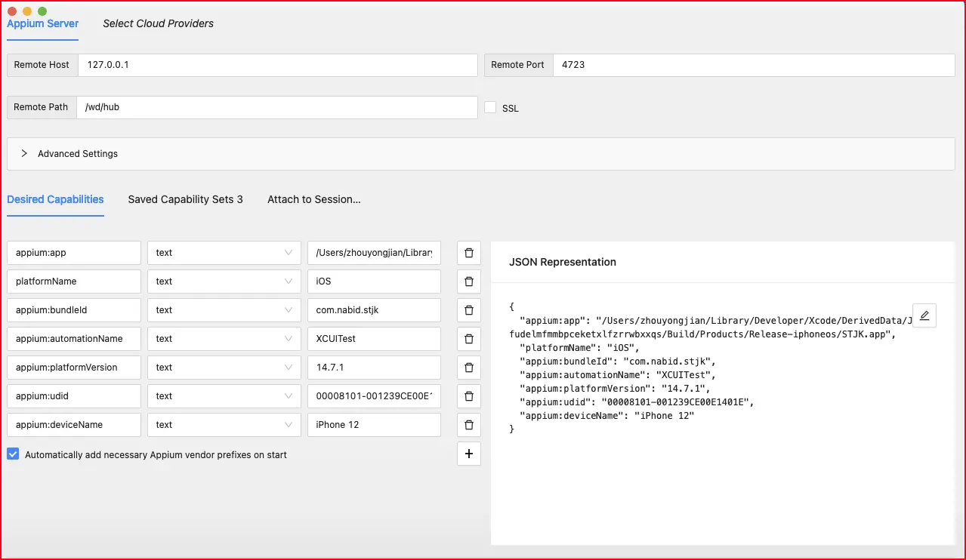Screen dimensions: 966x560
Task: Delete the appium:app capability row
Action: click(468, 253)
